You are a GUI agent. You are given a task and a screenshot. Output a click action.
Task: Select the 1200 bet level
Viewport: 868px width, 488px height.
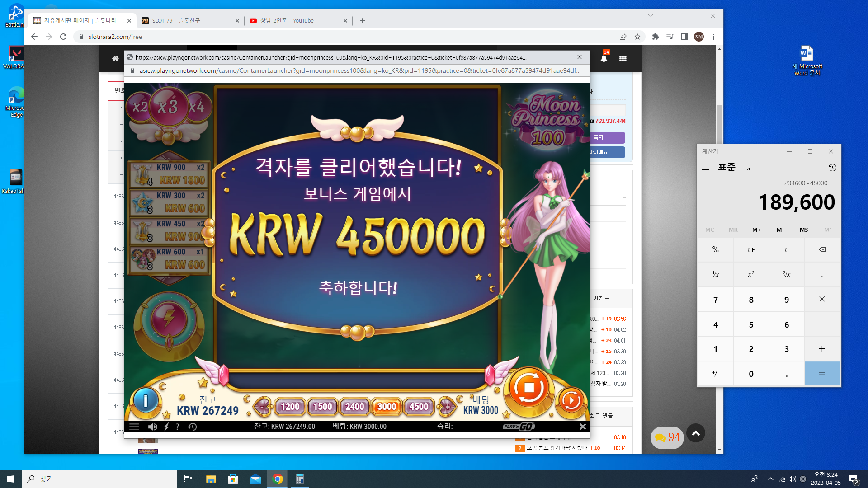[290, 407]
